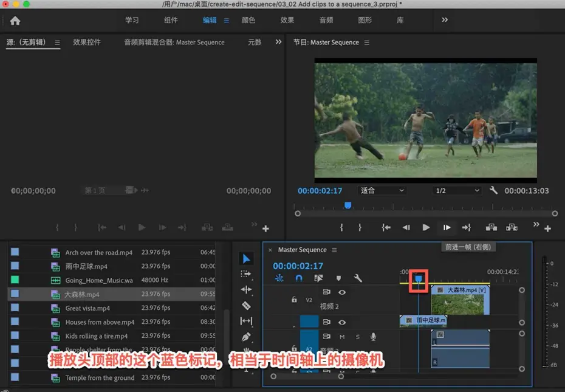Open the 编辑 workspace menu
Viewport: 565px width, 392px height.
coord(226,21)
